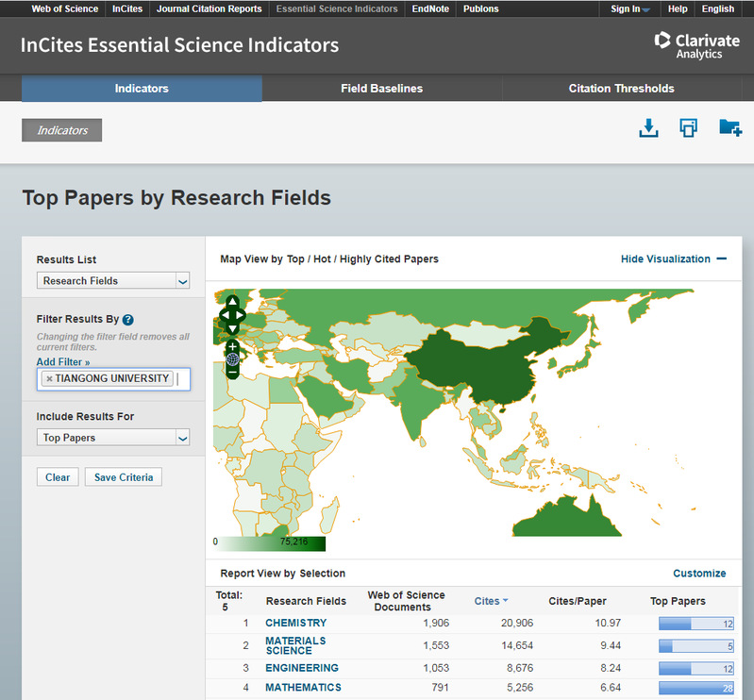Image resolution: width=754 pixels, height=700 pixels.
Task: Remove the TIANGONG UNIVERSITY filter tag
Action: 49,379
